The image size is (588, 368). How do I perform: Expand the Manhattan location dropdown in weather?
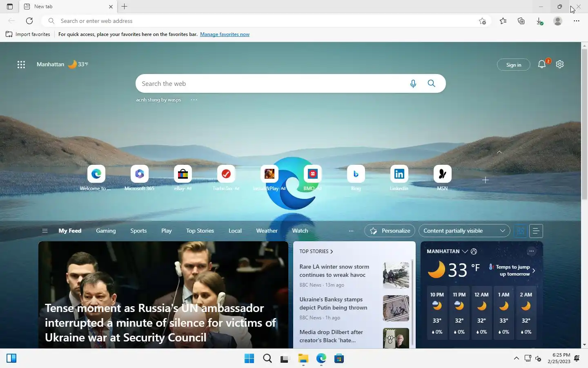click(x=465, y=251)
